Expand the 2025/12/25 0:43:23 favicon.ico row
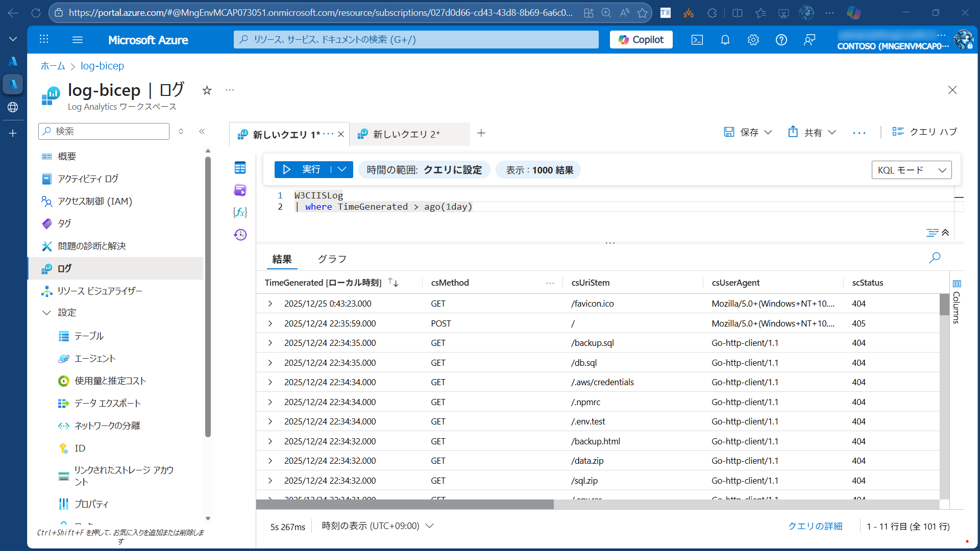This screenshot has width=980, height=551. pyautogui.click(x=270, y=304)
